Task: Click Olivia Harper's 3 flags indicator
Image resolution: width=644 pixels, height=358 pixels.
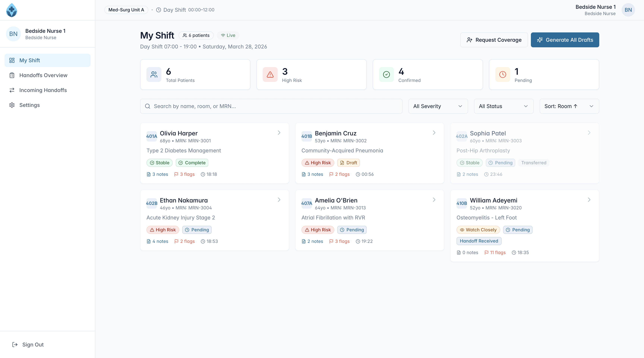Action: coord(184,174)
